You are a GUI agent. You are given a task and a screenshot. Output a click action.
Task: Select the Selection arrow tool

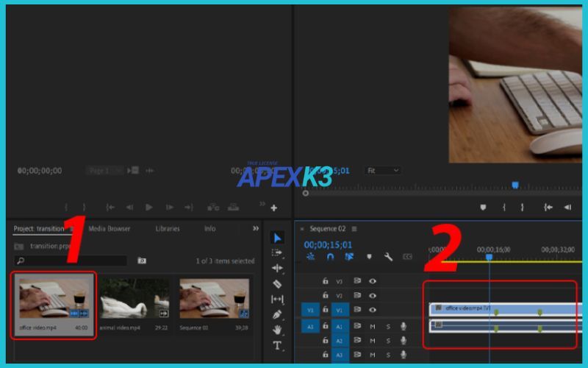[277, 238]
